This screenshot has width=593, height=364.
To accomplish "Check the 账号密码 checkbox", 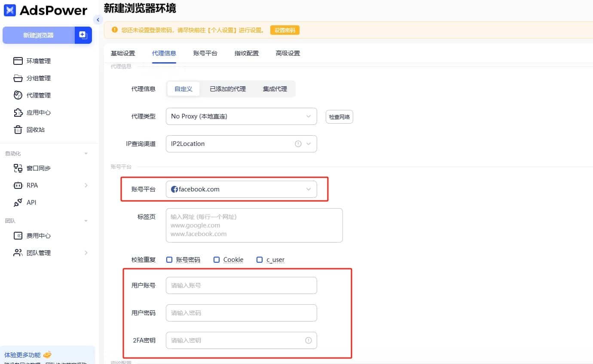I will [169, 260].
